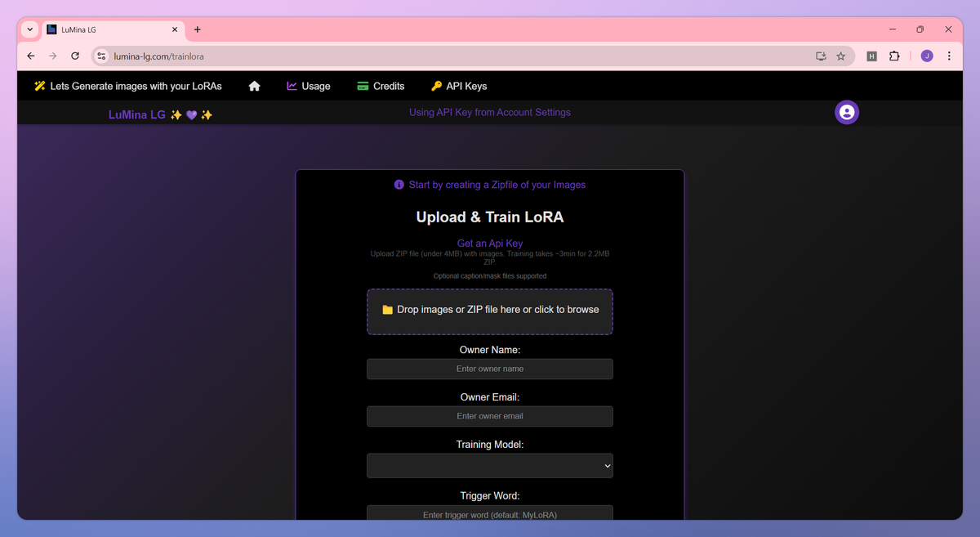Open a new tab with plus button
This screenshot has height=537, width=980.
pyautogui.click(x=198, y=29)
